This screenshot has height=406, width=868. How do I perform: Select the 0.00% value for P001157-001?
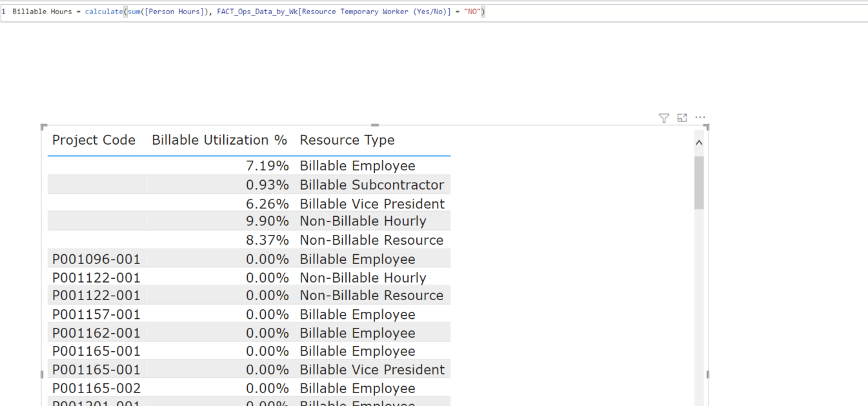point(267,314)
